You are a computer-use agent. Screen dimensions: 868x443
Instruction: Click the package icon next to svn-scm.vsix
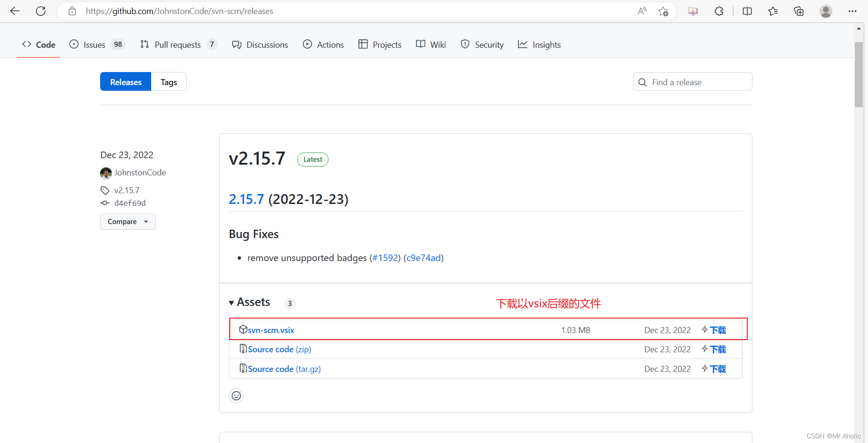click(243, 329)
